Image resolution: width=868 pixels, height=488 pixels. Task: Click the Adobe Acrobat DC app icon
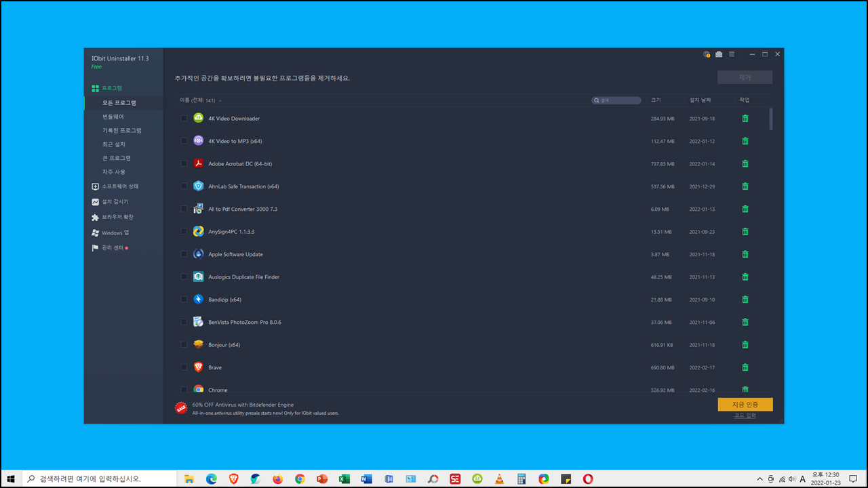(x=198, y=163)
